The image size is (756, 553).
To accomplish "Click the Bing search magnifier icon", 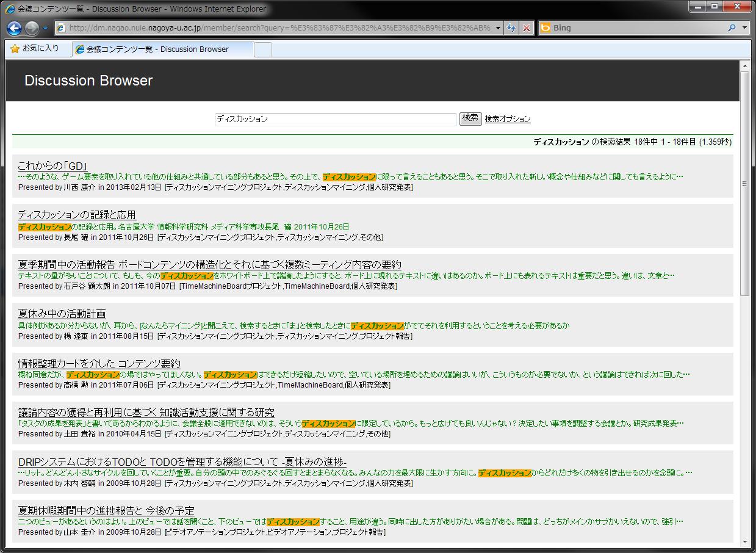I will coord(732,28).
